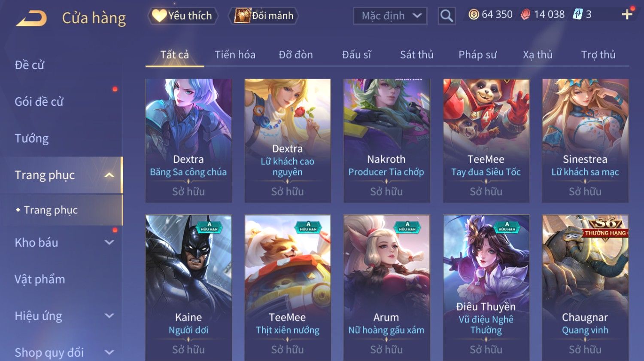This screenshot has width=644, height=361.
Task: Open the Mặc định sort dropdown
Action: (x=390, y=16)
